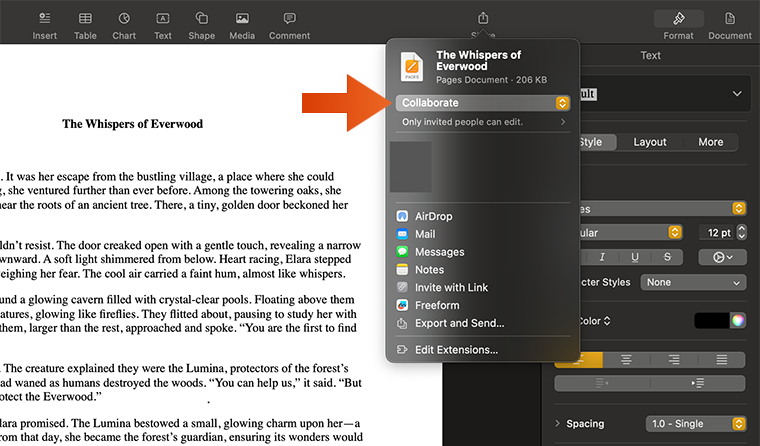Image resolution: width=760 pixels, height=446 pixels.
Task: Open the 1.0 - Single spacing dropdown
Action: pyautogui.click(x=696, y=424)
